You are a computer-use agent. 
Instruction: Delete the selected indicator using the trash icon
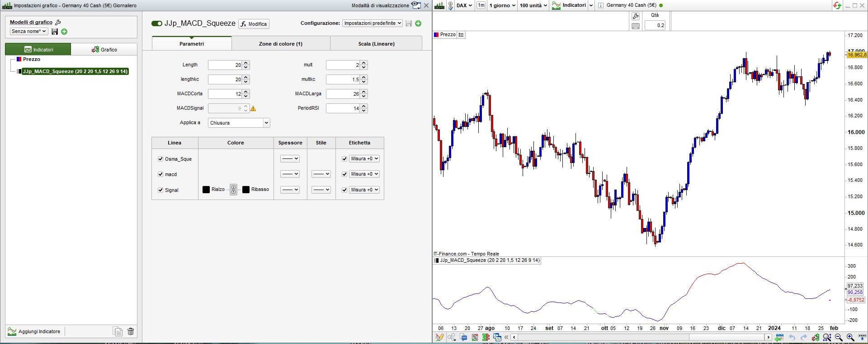point(131,331)
